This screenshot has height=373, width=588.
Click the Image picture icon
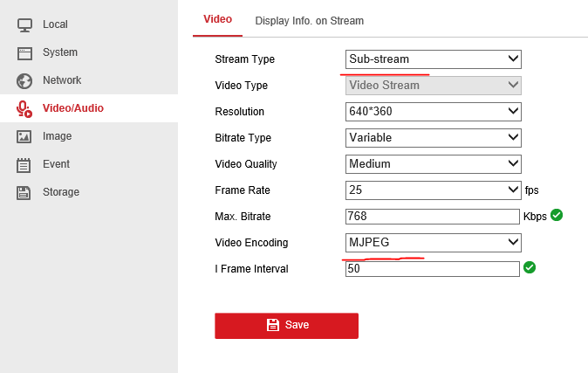coord(24,136)
